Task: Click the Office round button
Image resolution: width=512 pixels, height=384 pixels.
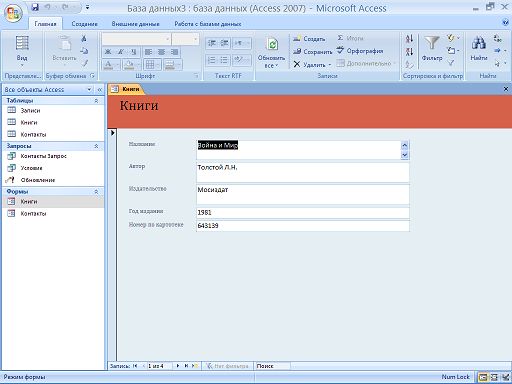Action: (13, 13)
